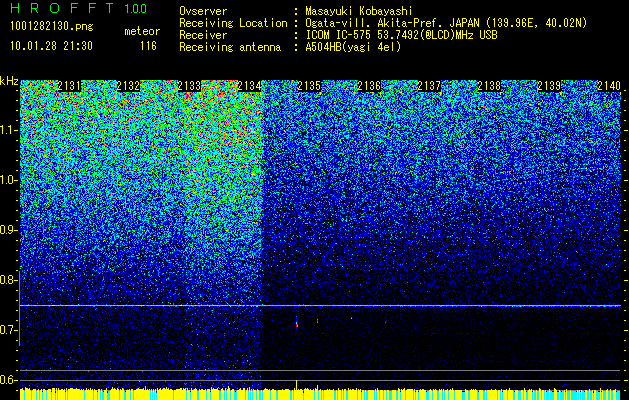This screenshot has height=400, width=629.
Task: Click the observer name Masayuki Kobayashi
Action: tap(359, 11)
